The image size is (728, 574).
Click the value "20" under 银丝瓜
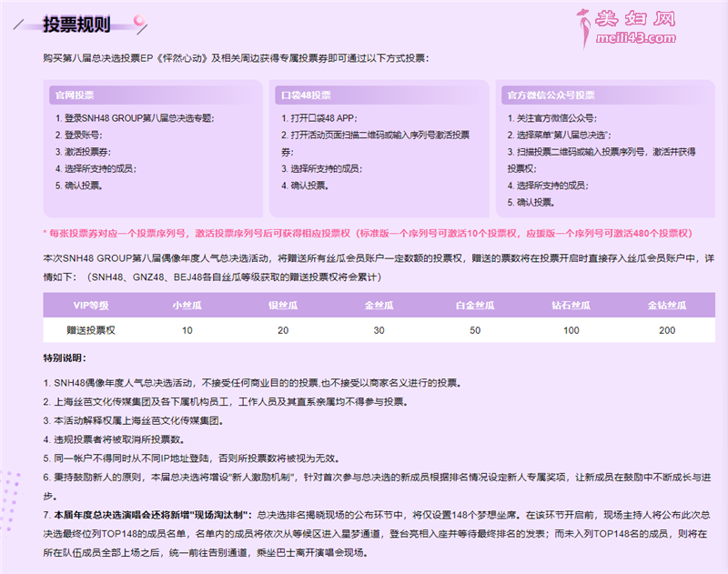click(x=283, y=330)
